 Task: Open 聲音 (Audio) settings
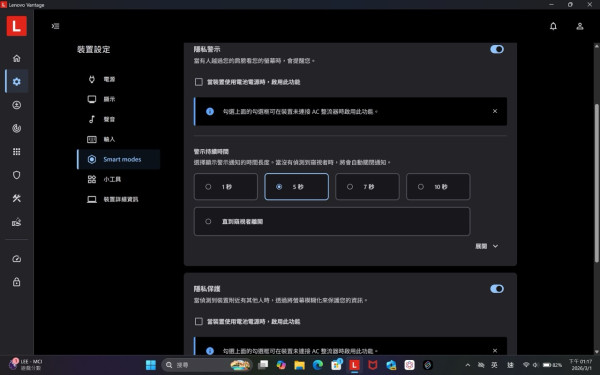(118, 119)
